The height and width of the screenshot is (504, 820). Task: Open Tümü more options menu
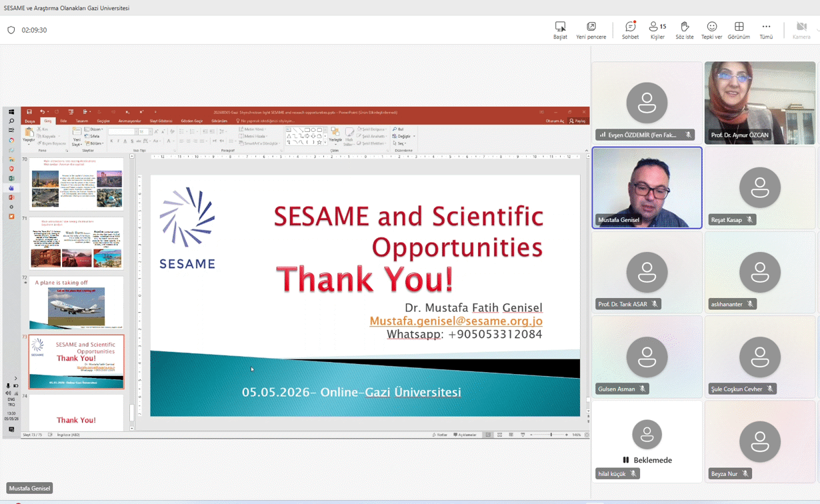[766, 30]
